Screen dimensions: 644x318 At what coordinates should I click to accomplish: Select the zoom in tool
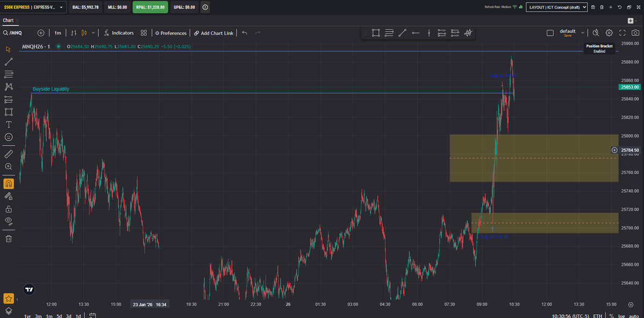tap(8, 167)
